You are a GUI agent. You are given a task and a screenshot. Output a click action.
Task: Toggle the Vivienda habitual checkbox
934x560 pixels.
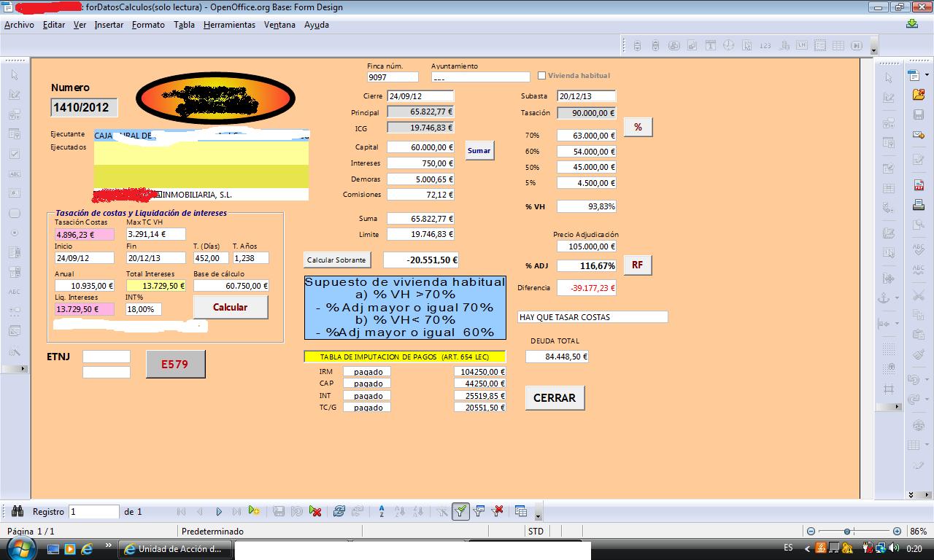point(541,75)
